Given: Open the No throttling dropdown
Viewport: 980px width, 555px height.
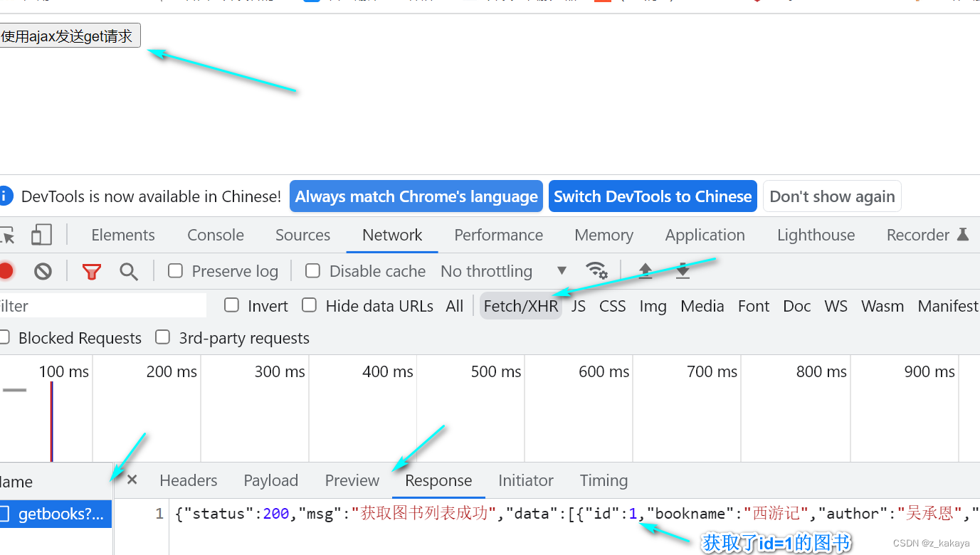Looking at the screenshot, I should (x=504, y=271).
